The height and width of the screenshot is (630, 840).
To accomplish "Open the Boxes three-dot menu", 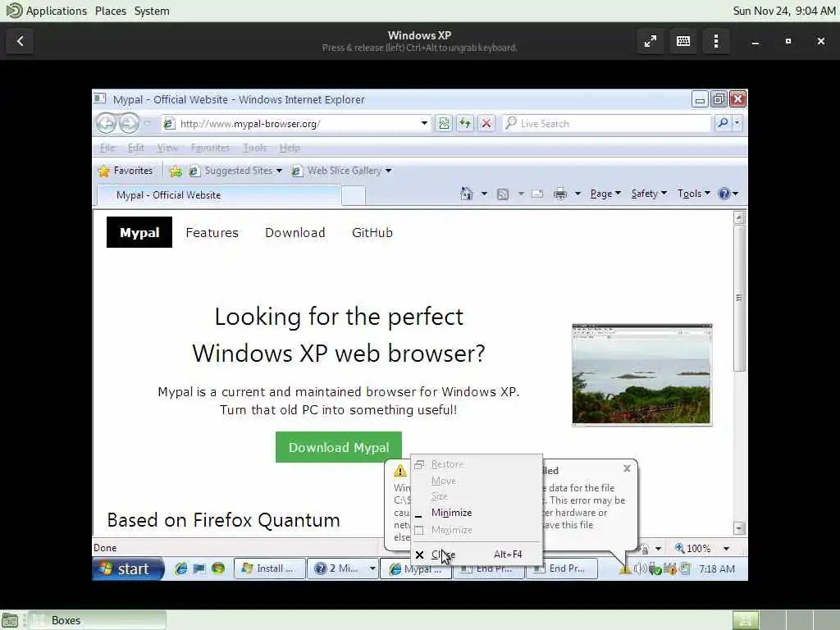I will tap(716, 41).
